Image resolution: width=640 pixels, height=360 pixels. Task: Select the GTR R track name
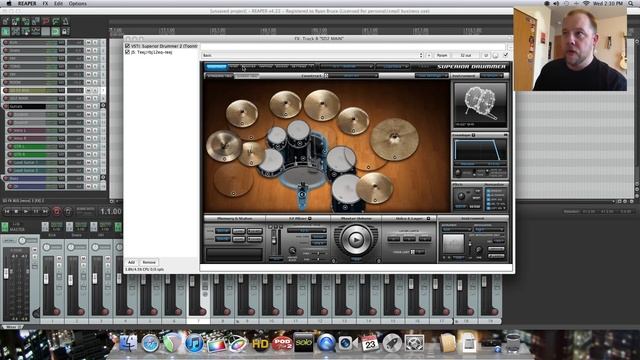tap(29, 154)
